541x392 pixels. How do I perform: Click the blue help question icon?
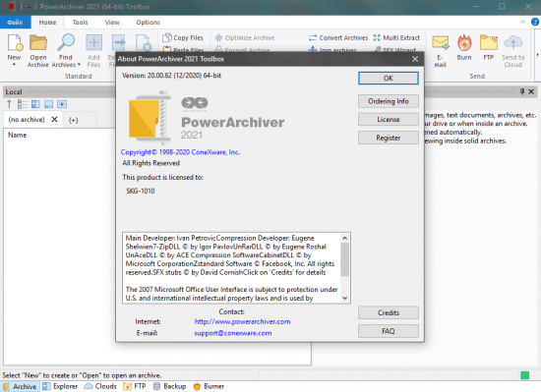tap(535, 22)
